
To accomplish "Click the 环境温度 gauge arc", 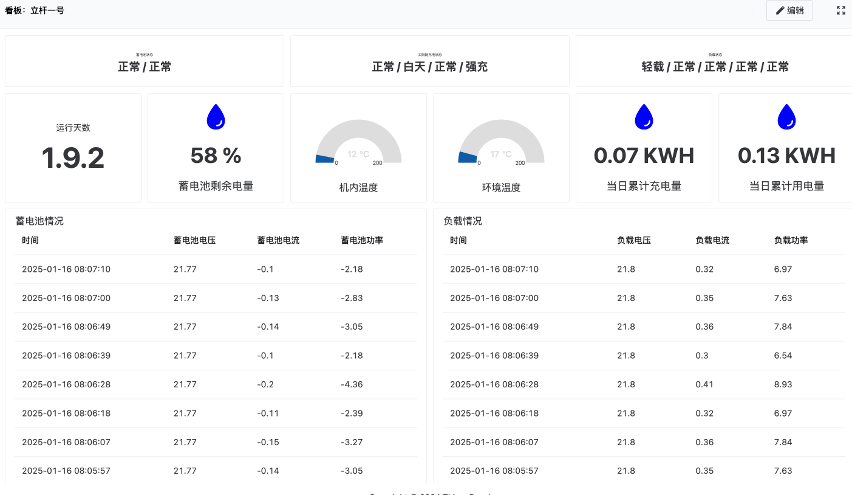I will tap(501, 142).
